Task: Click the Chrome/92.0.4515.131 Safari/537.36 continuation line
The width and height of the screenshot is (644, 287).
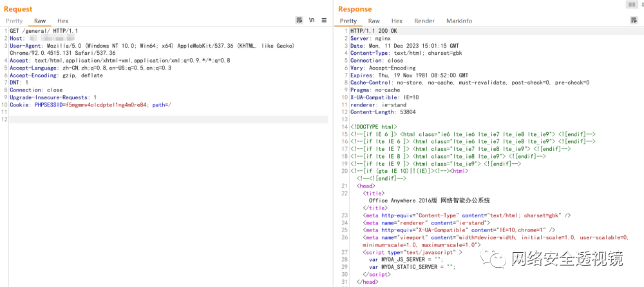Action: click(x=62, y=53)
